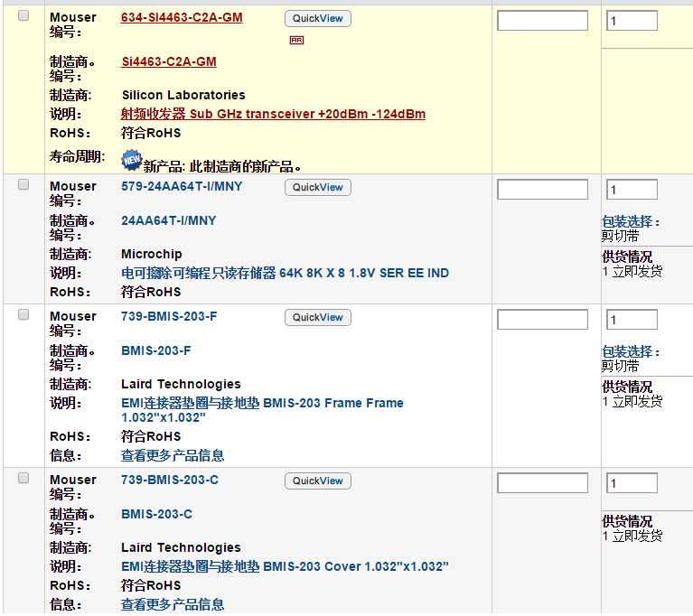Open Mouser part link 739-BMIS-203-F
The image size is (693, 616).
(x=169, y=316)
